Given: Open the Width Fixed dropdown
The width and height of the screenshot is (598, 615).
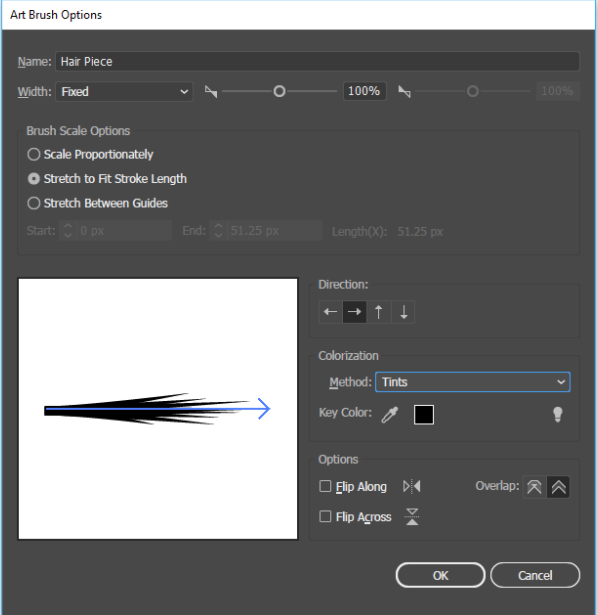Looking at the screenshot, I should [124, 92].
